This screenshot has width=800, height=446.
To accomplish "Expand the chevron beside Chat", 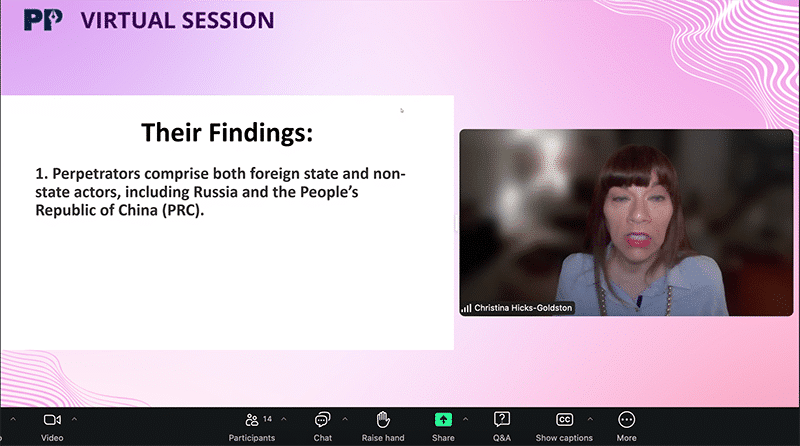I will (344, 419).
